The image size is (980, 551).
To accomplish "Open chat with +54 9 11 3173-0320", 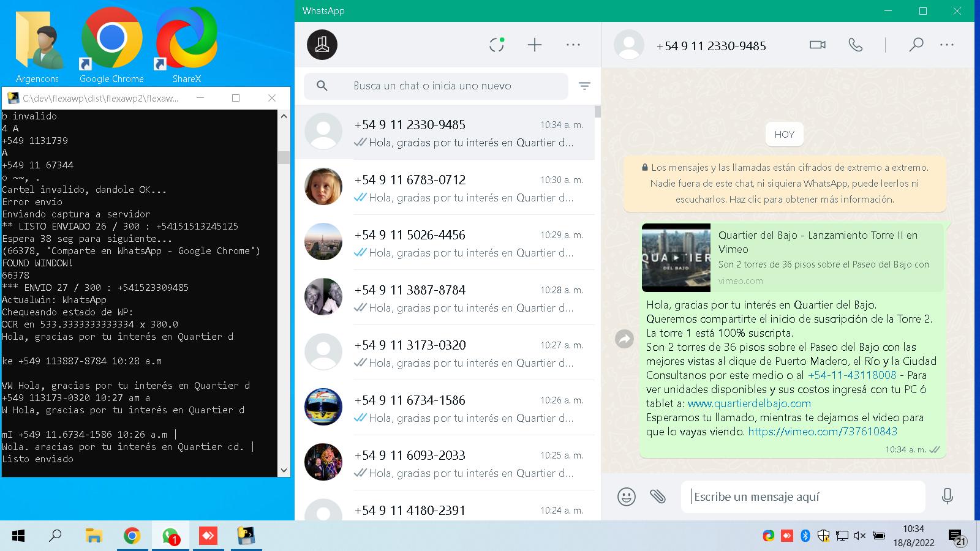I will 445,353.
